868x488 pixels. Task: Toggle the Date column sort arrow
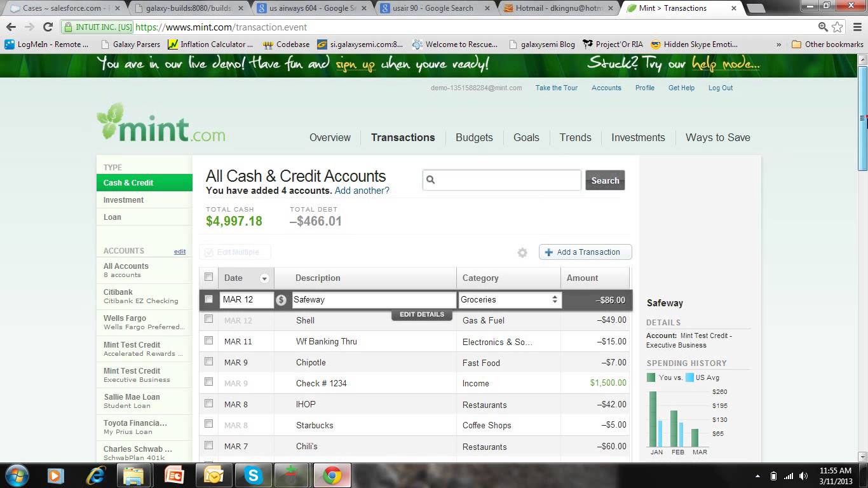coord(264,278)
